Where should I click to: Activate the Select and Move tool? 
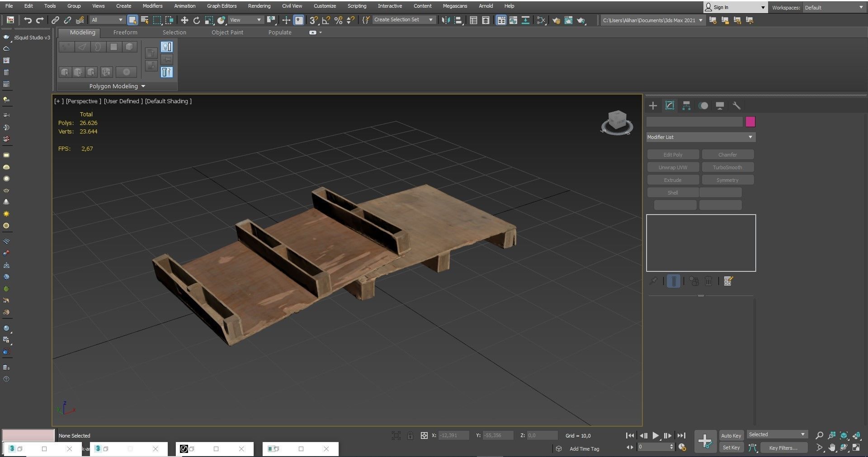(x=184, y=20)
